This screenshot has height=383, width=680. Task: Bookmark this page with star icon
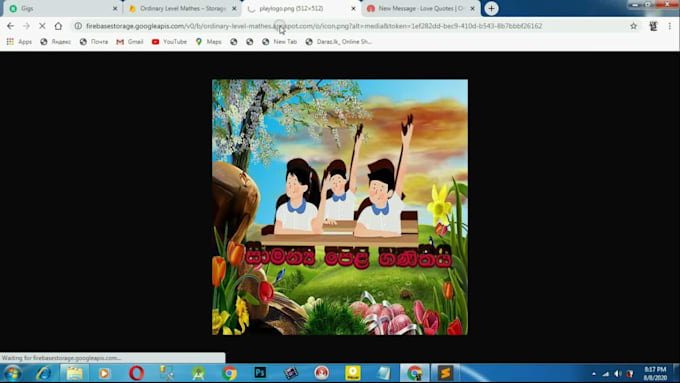click(x=634, y=26)
